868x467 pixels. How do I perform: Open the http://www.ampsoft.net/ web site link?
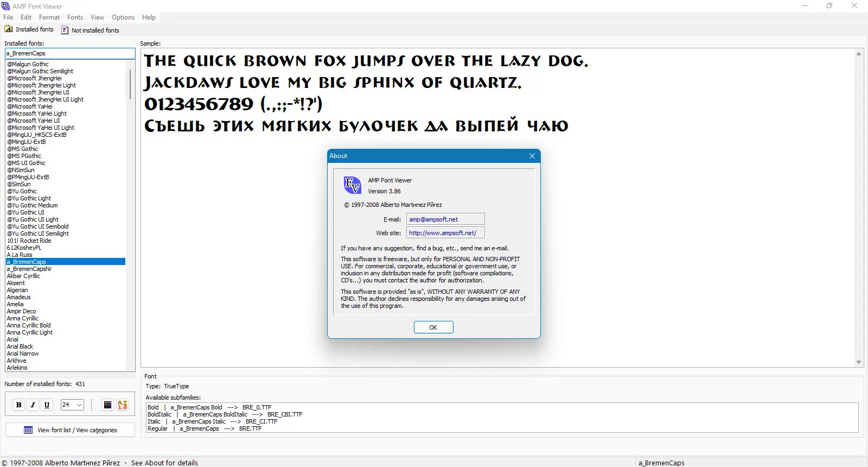(x=445, y=233)
